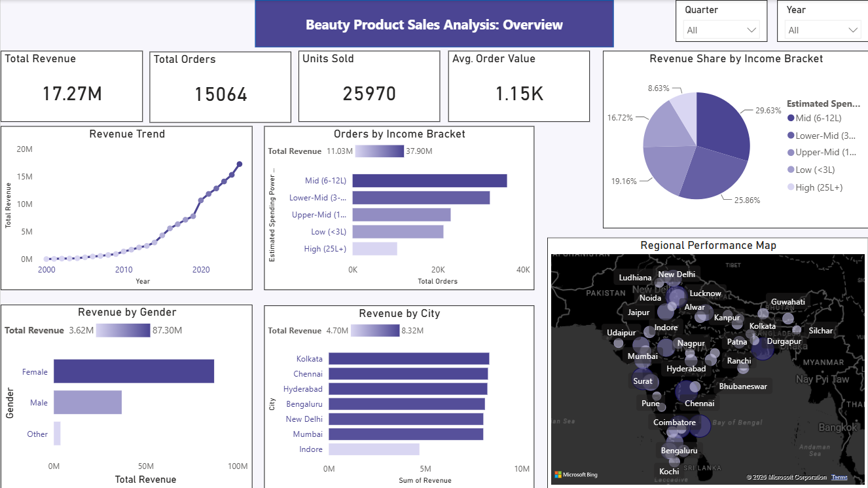Select the Mumbai revenue bar
868x488 pixels.
point(406,434)
